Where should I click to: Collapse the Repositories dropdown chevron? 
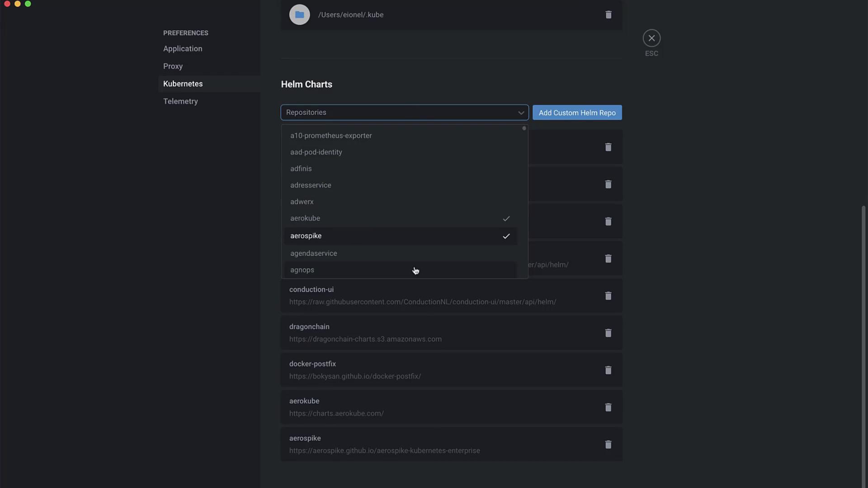click(521, 113)
